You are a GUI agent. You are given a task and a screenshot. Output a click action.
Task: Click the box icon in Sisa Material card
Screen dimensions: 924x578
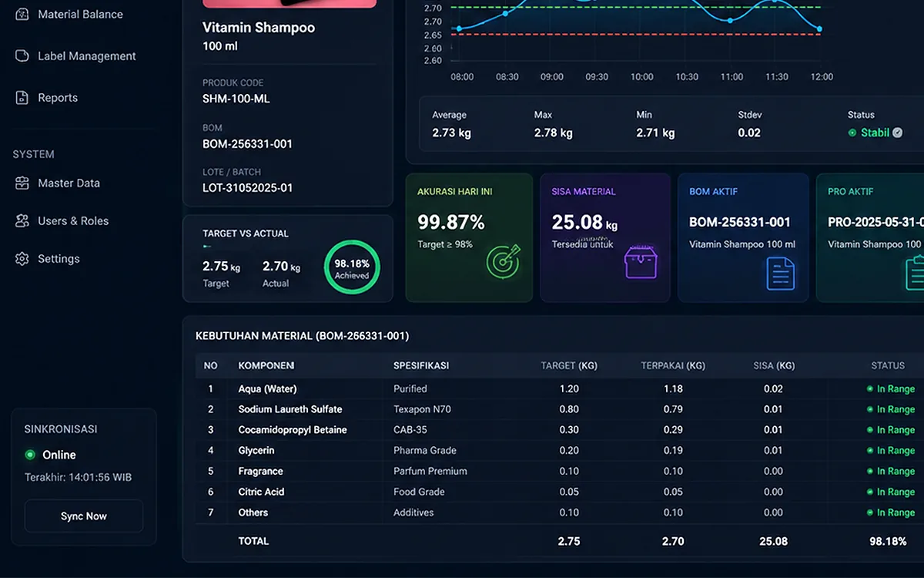[x=641, y=262]
